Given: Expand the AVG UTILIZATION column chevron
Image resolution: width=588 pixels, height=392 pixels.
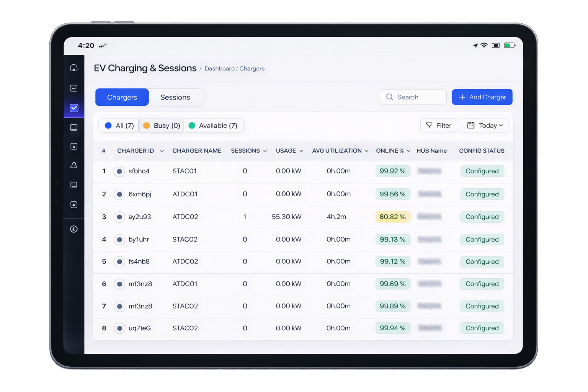Looking at the screenshot, I should [x=366, y=151].
